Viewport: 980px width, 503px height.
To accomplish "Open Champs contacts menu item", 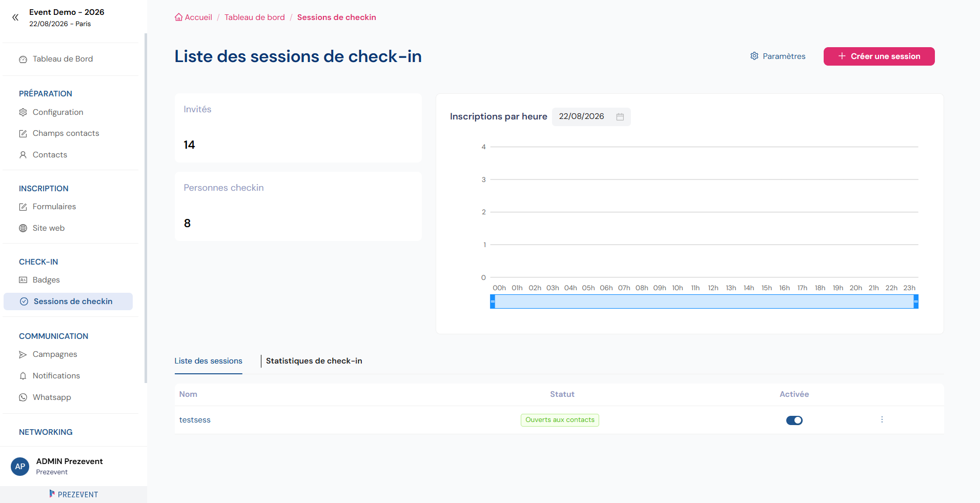I will pyautogui.click(x=66, y=133).
